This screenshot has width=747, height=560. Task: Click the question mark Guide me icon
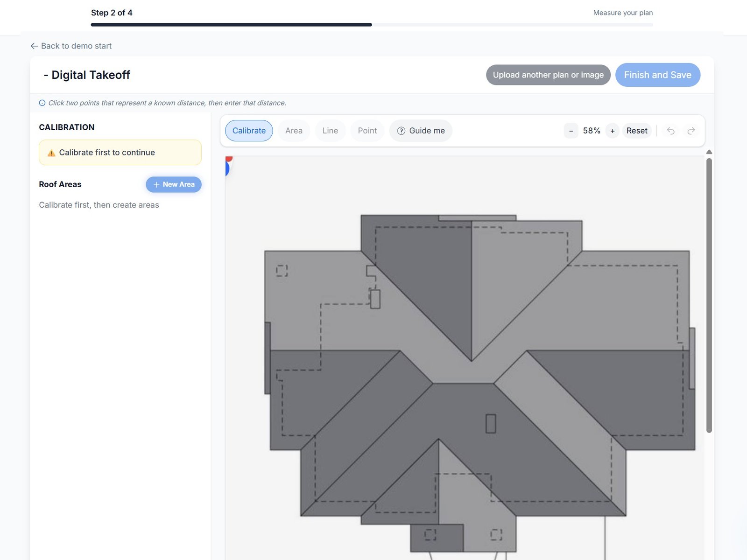coord(401,131)
